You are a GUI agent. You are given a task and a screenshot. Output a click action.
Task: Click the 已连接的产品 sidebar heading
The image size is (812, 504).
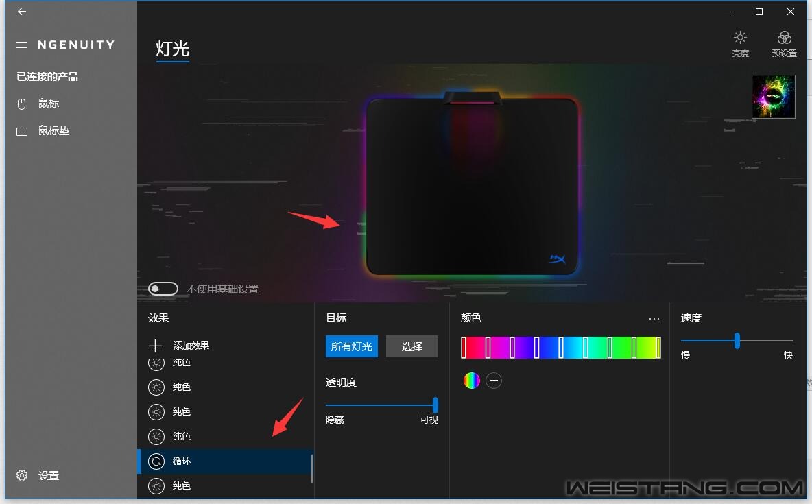click(x=47, y=77)
